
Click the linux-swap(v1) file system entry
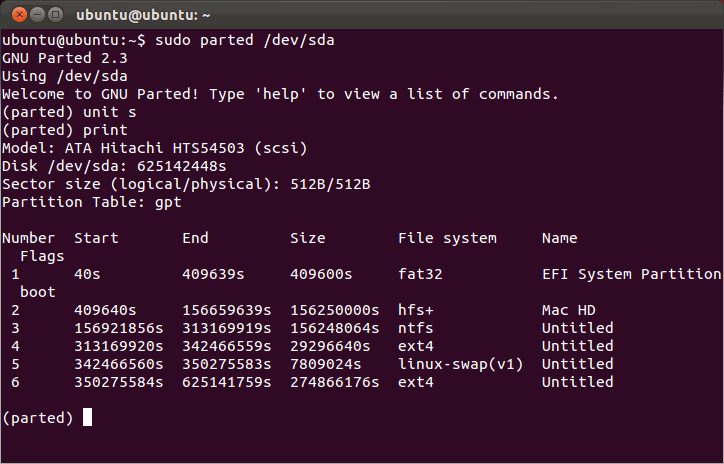[461, 364]
